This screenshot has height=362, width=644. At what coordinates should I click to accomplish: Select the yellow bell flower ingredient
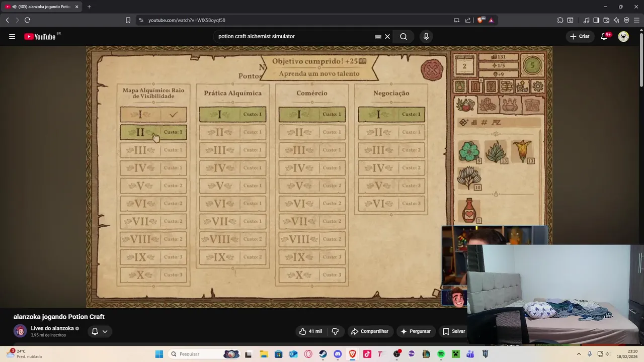coord(522,151)
